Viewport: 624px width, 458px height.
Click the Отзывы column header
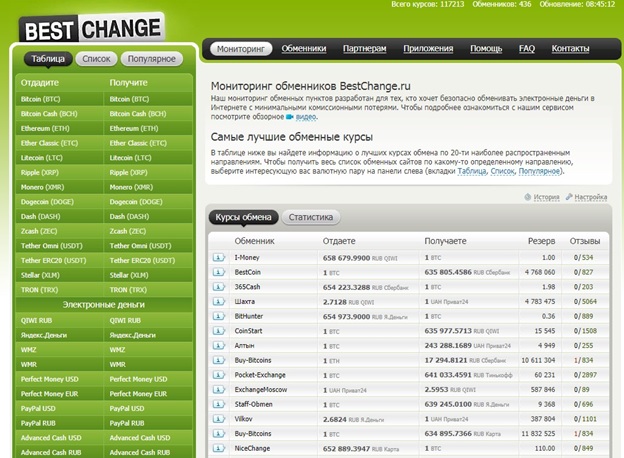[585, 241]
